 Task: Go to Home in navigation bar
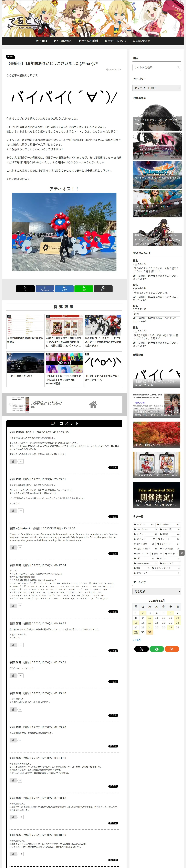42,41
